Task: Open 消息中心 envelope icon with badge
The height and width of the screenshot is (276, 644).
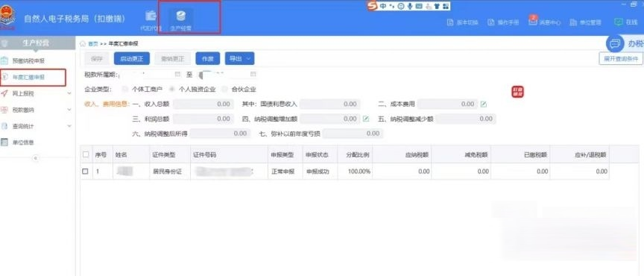Action: click(533, 21)
